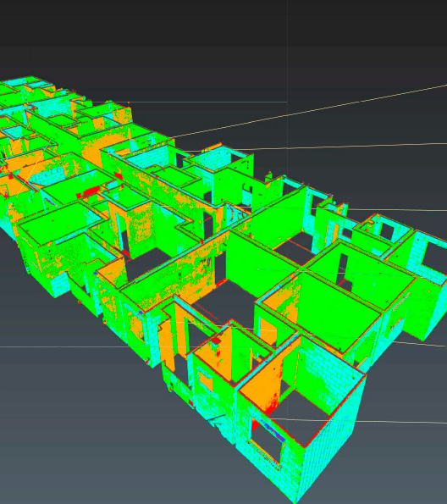
Task: Pick the small red square on the orange room wall
Action: (x=216, y=341)
